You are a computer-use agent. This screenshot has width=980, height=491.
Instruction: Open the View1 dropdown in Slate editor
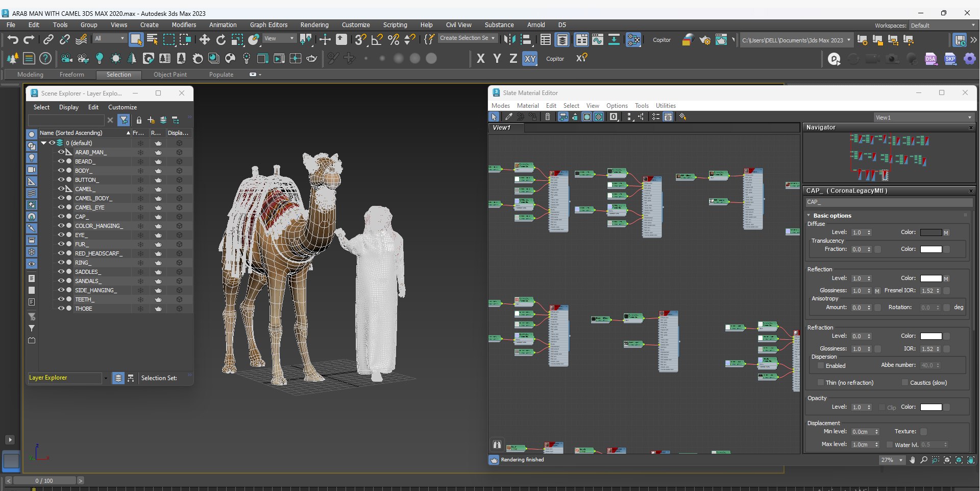point(924,118)
